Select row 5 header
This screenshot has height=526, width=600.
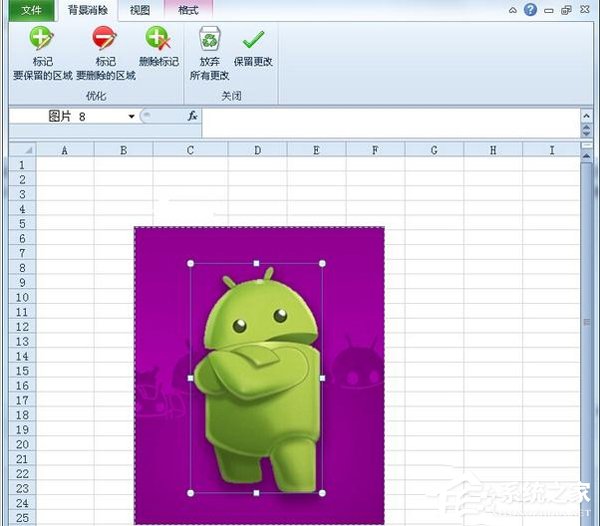point(22,223)
